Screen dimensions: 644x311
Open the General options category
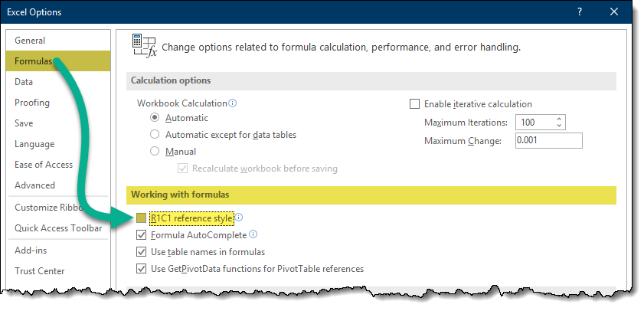click(30, 41)
